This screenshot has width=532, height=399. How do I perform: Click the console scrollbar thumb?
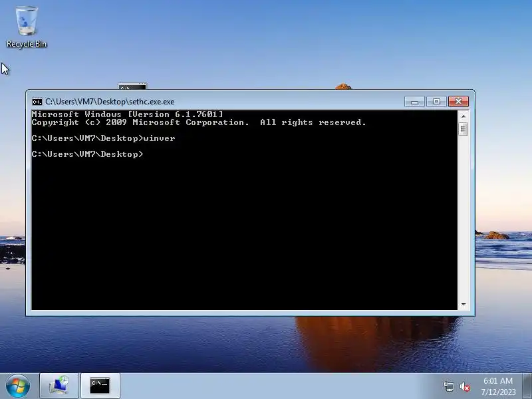[x=463, y=129]
